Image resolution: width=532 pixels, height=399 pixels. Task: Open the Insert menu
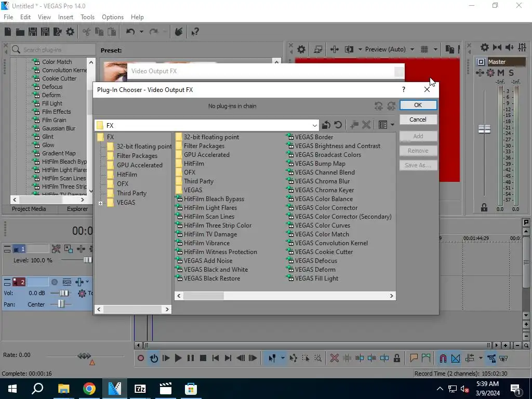pos(65,17)
